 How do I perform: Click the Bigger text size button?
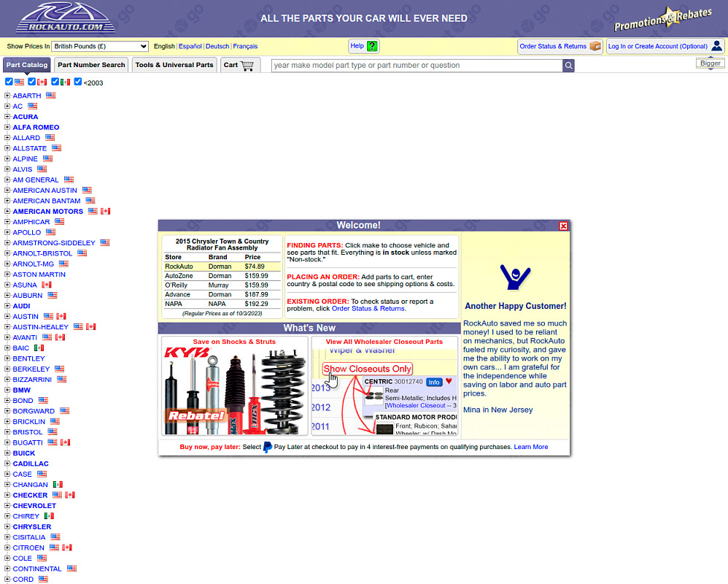(710, 64)
